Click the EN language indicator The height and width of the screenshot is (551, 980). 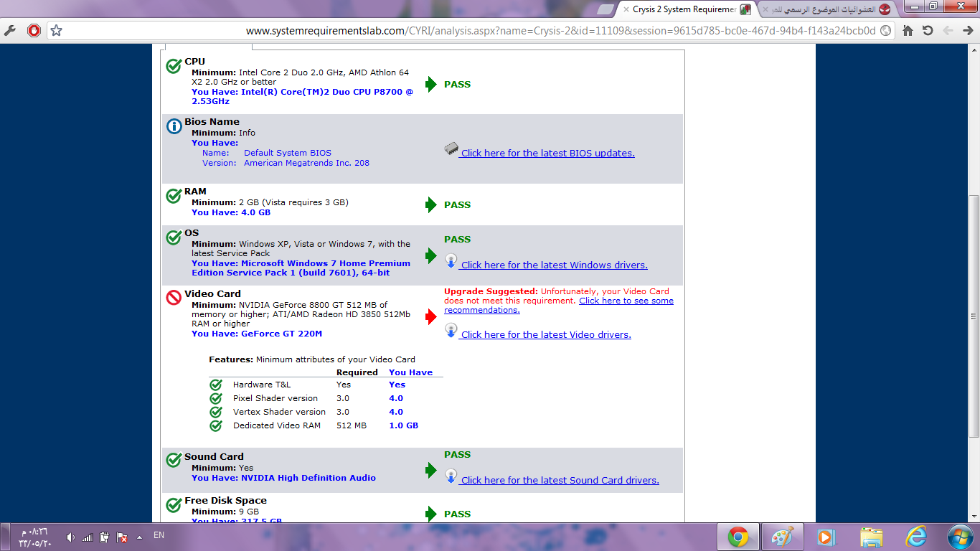pyautogui.click(x=159, y=535)
